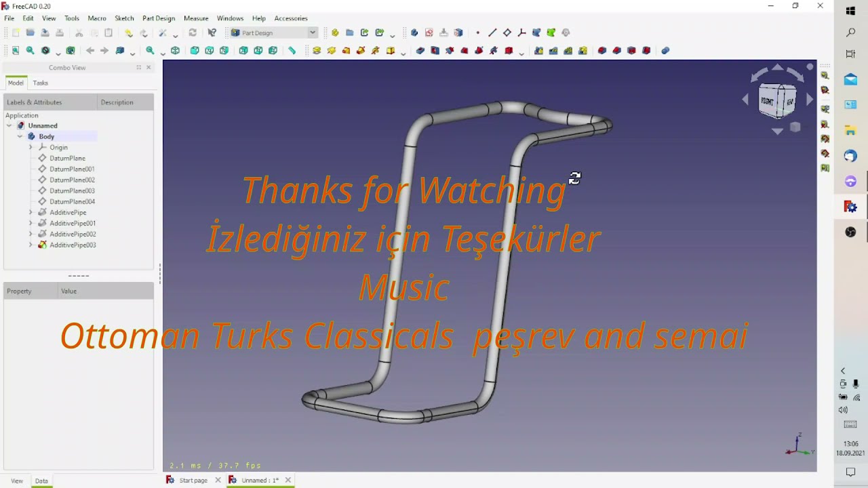Viewport: 868px width, 488px height.
Task: Select the Chamfer tool
Action: (x=616, y=50)
